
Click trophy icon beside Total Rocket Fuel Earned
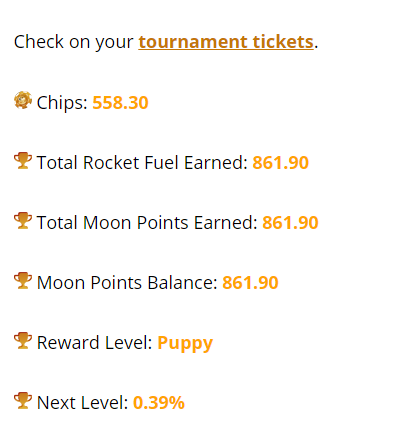23,161
